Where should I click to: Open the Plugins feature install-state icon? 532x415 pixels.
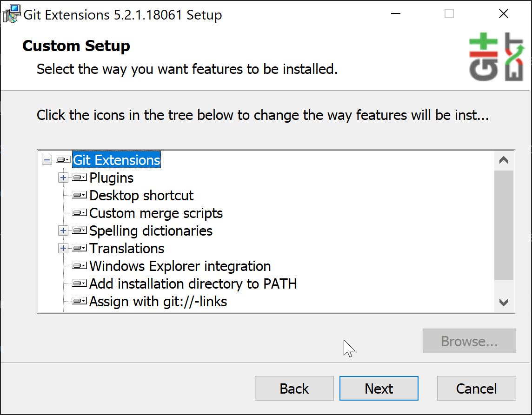(x=80, y=178)
